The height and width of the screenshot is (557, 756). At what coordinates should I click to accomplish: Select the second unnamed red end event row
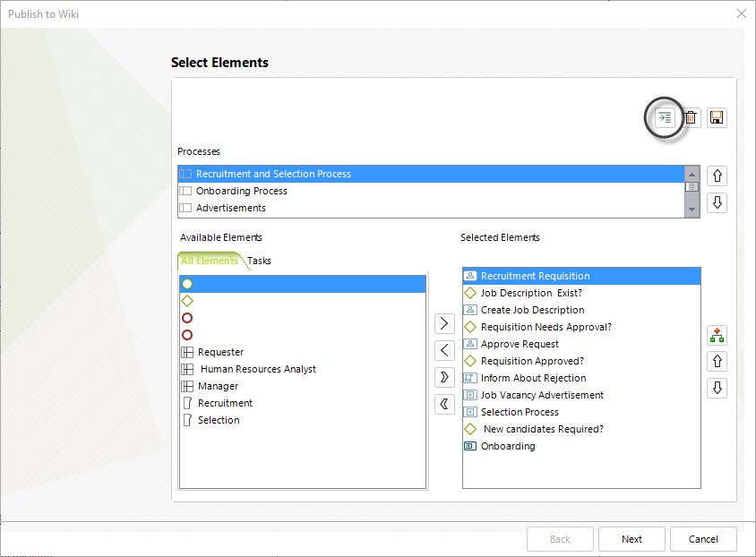[x=303, y=335]
